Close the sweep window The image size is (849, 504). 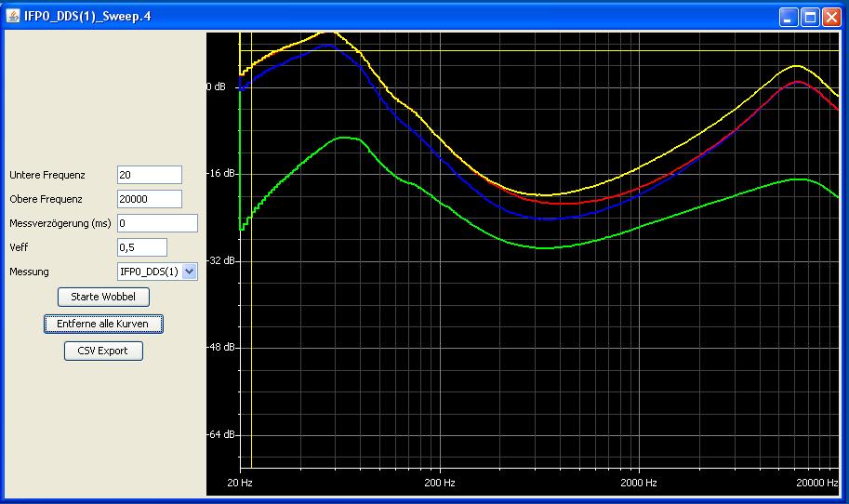[830, 17]
